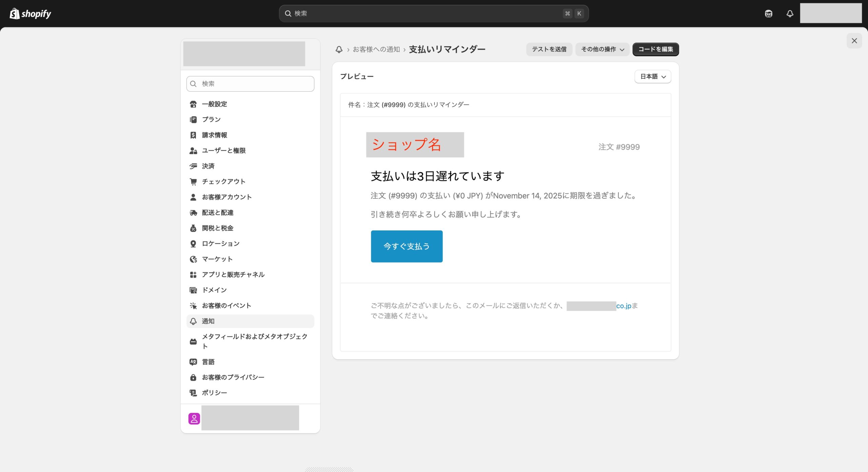Expand その他の操作 dropdown

(602, 50)
